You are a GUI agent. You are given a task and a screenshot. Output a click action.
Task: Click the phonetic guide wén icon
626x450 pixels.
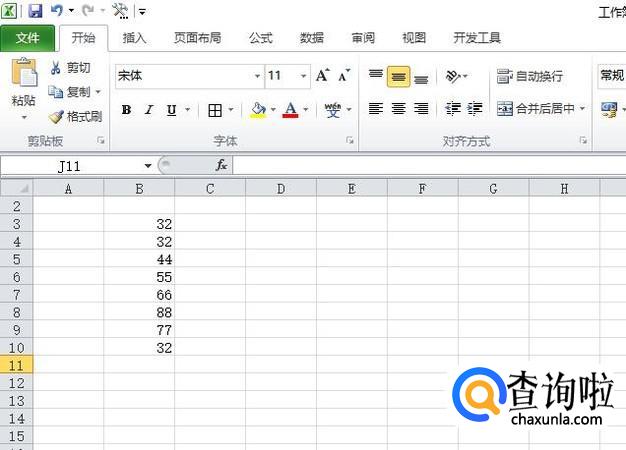coord(332,110)
